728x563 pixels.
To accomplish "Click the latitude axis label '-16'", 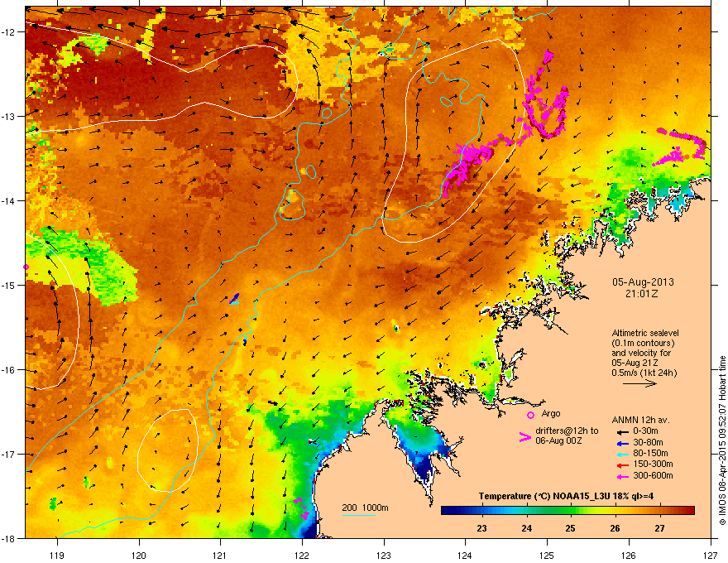I will coord(9,370).
